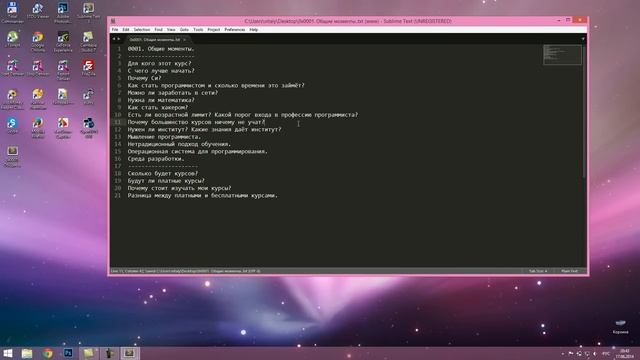Screen dimensions: 640x360
Task: Click line 'Среда разработки.'
Action: 156,159
